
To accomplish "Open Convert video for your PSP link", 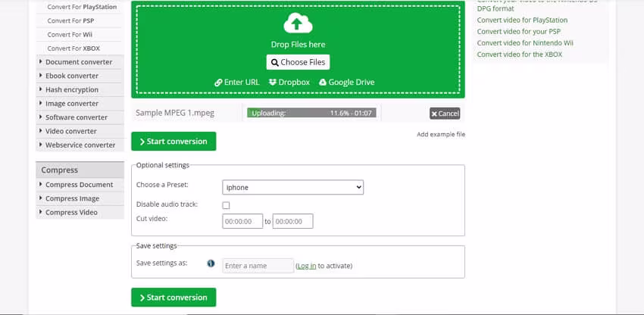I will tap(519, 32).
